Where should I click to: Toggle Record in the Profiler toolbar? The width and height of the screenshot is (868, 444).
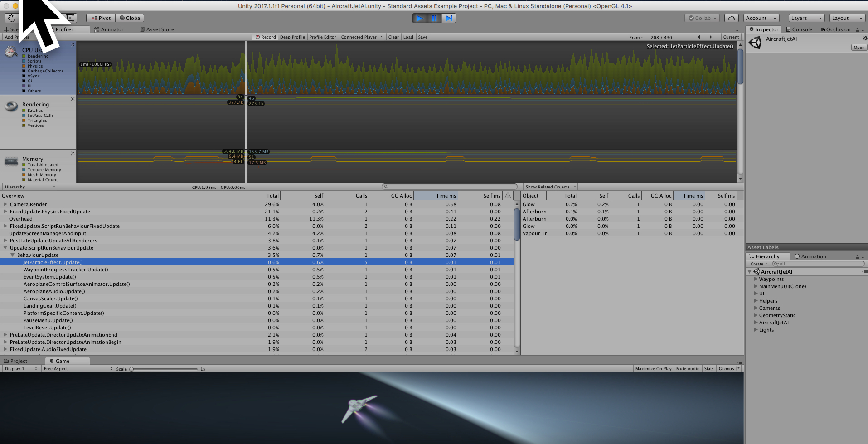tap(266, 37)
